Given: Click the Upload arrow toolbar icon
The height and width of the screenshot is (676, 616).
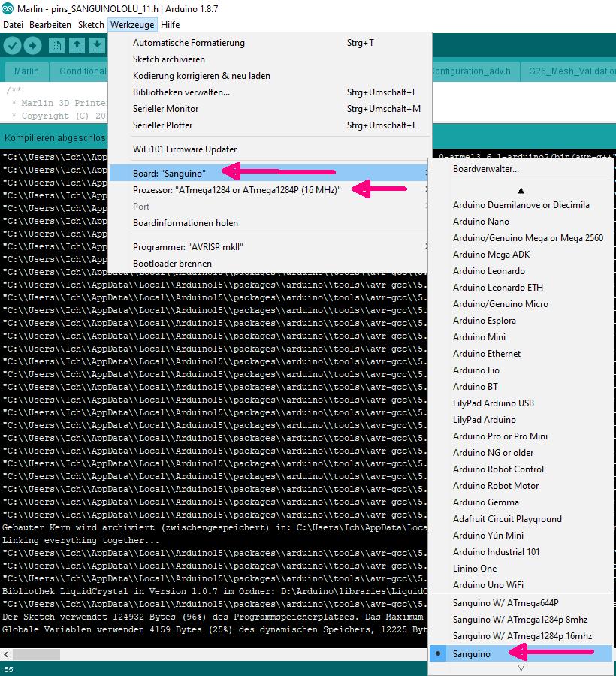Looking at the screenshot, I should [33, 45].
